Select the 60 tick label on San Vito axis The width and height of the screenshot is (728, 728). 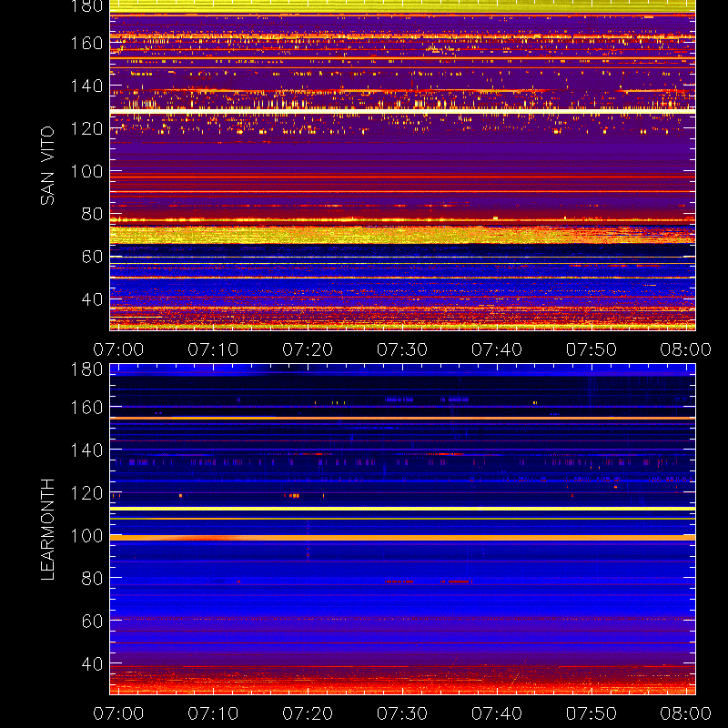pos(92,257)
